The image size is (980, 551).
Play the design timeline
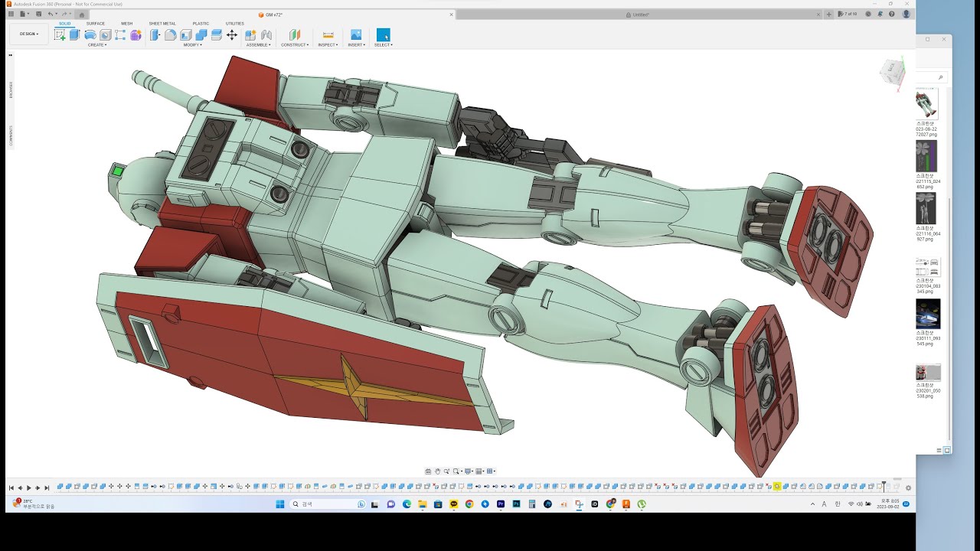pyautogui.click(x=29, y=487)
